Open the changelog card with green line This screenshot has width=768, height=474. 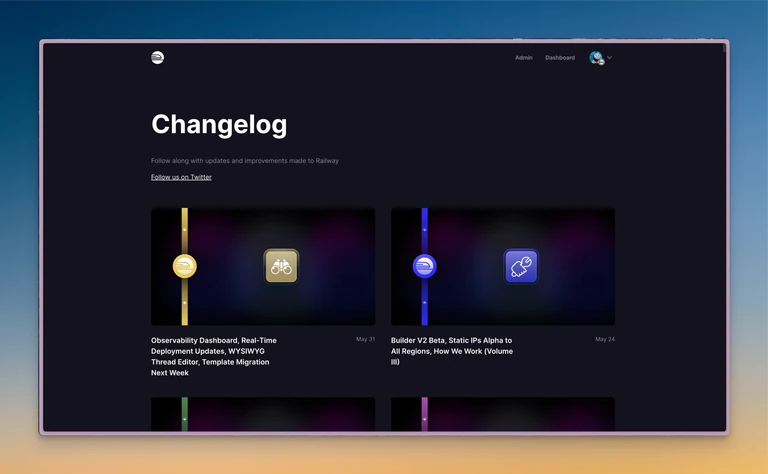click(263, 414)
